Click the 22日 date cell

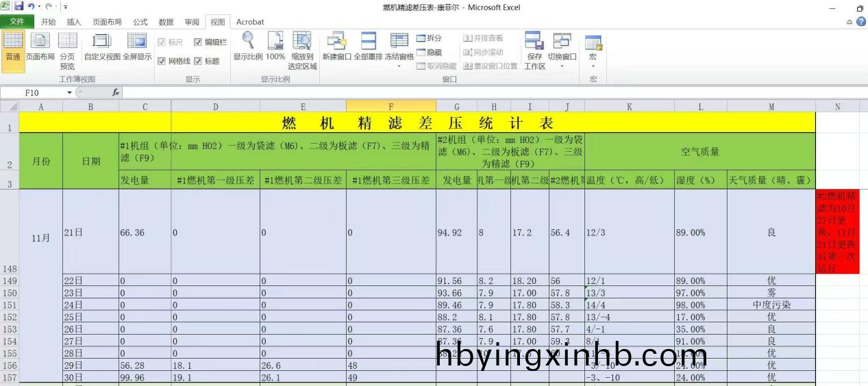(x=90, y=281)
